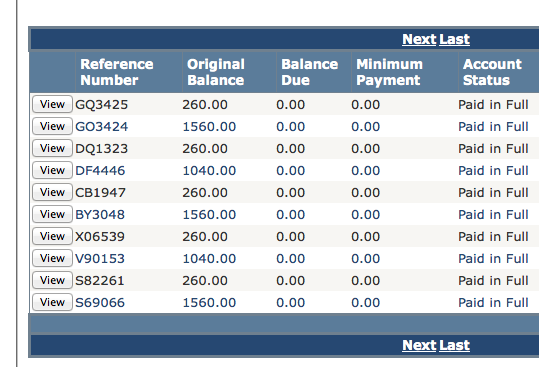The height and width of the screenshot is (367, 539).
Task: Sort by Reference Number column header
Action: [117, 72]
